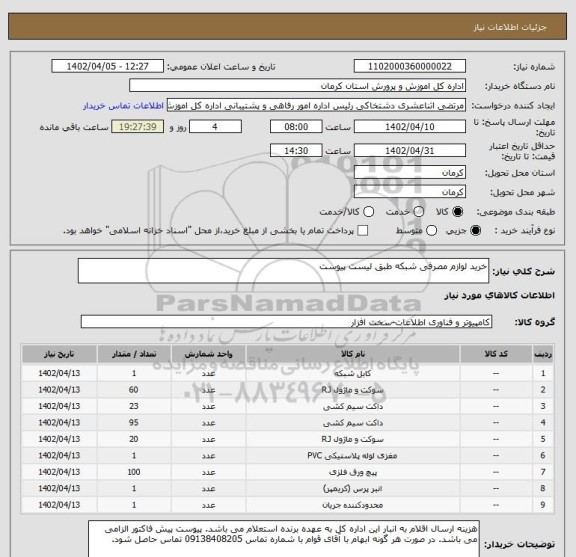Click the response deadline time 08:00
The image size is (576, 557).
point(296,127)
